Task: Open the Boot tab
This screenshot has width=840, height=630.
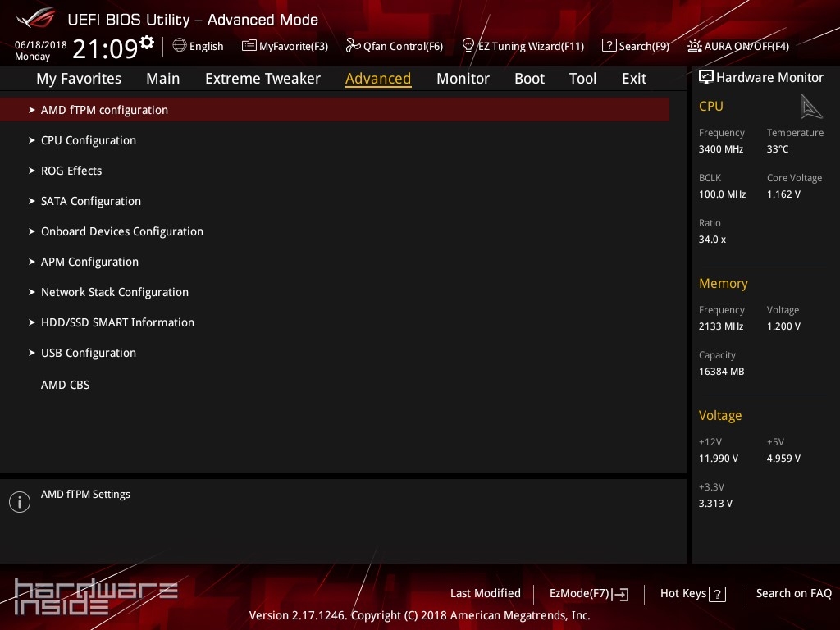Action: click(529, 79)
